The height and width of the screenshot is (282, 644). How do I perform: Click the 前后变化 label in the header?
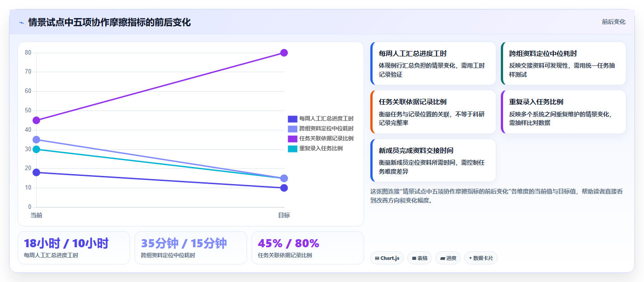pos(613,22)
